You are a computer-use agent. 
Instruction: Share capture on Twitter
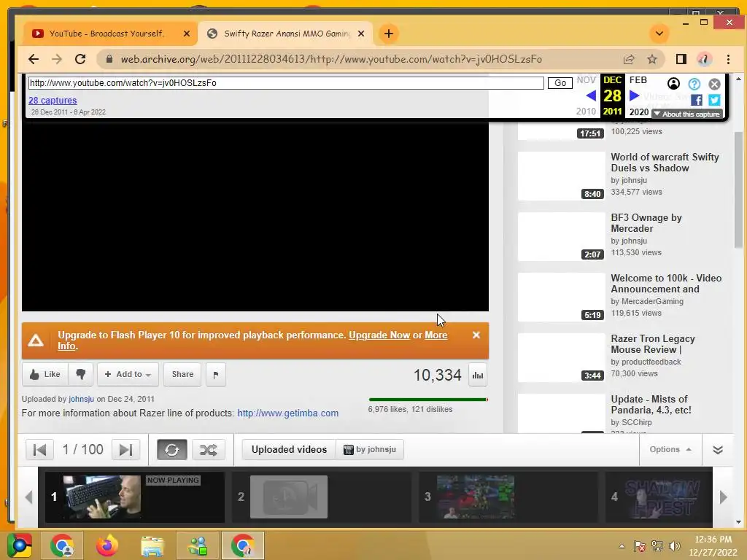point(714,100)
